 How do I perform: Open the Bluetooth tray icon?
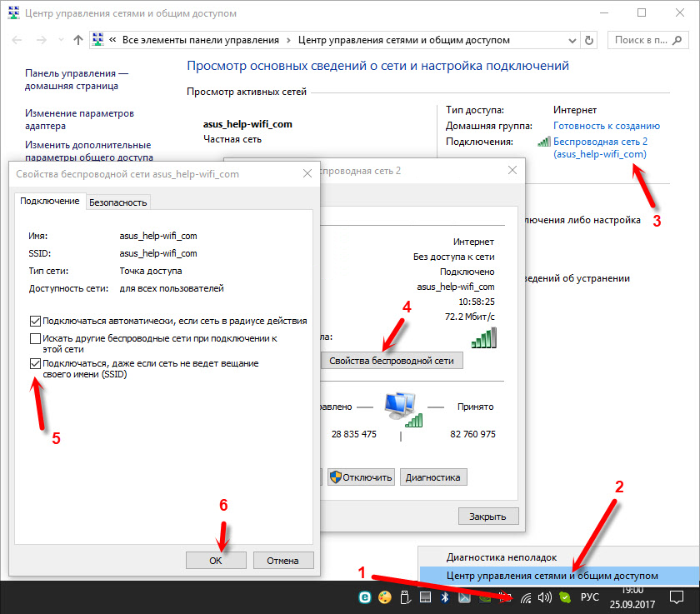[445, 597]
